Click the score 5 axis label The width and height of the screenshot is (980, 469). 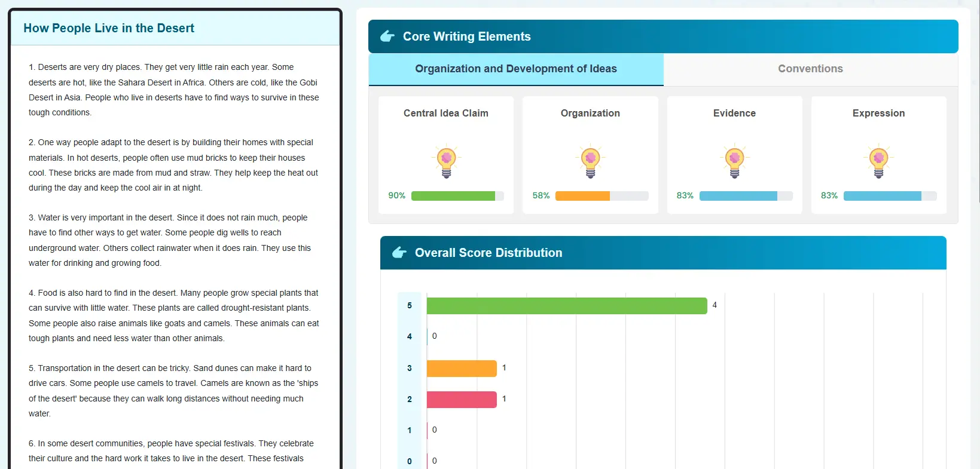coord(410,306)
